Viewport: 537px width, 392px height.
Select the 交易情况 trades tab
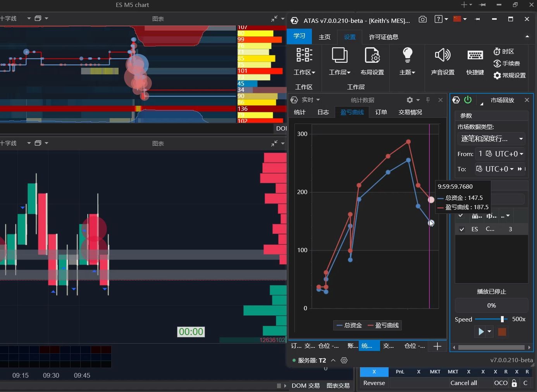click(x=410, y=112)
